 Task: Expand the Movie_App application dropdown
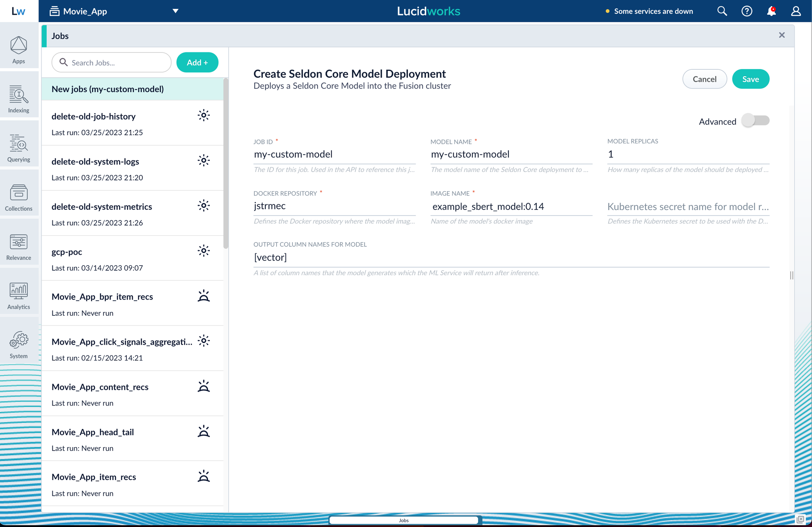pyautogui.click(x=175, y=11)
